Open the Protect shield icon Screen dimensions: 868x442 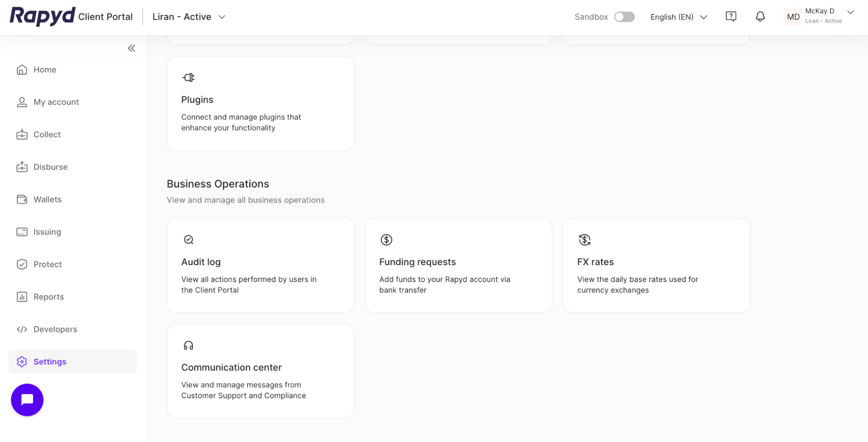(x=22, y=264)
